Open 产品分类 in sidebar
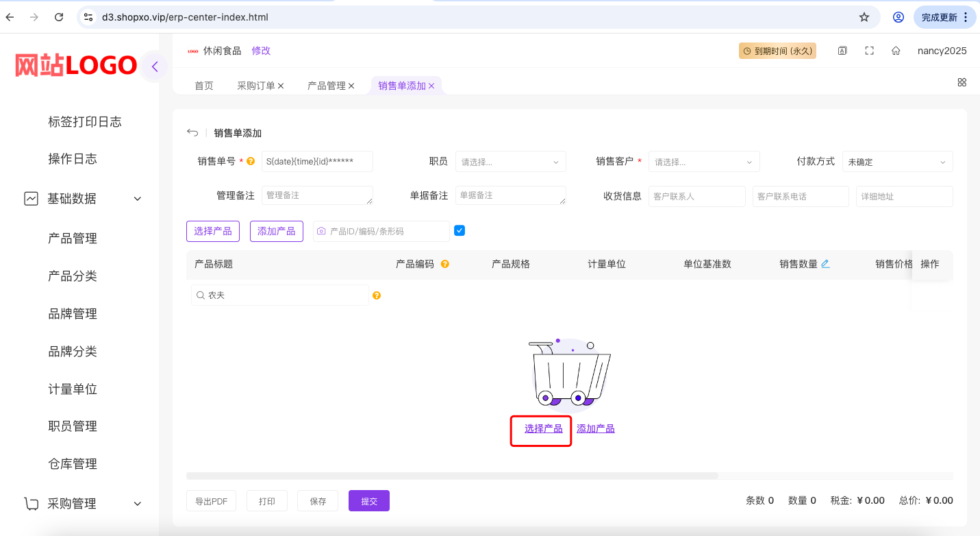This screenshot has width=980, height=536. pyautogui.click(x=73, y=276)
